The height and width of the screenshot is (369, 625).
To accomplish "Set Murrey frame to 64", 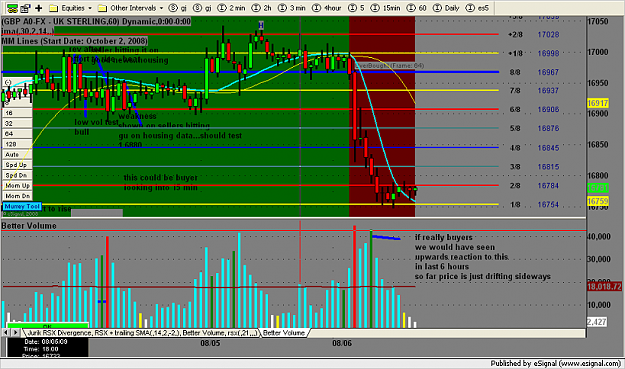I will point(17,134).
